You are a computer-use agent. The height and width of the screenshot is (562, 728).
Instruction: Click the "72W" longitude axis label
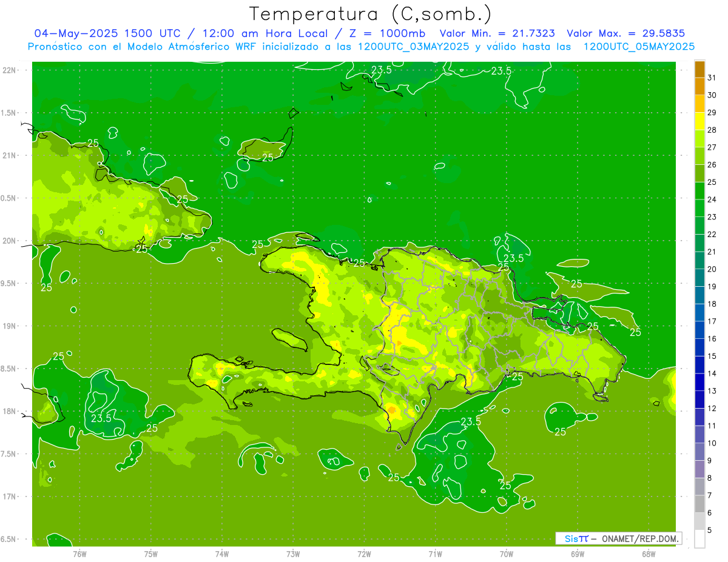pos(364,554)
